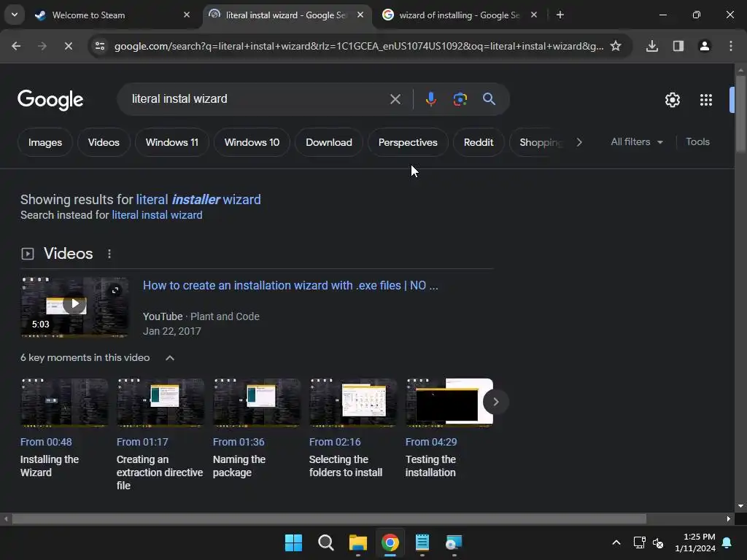Click the forward navigation arrow

(x=42, y=46)
